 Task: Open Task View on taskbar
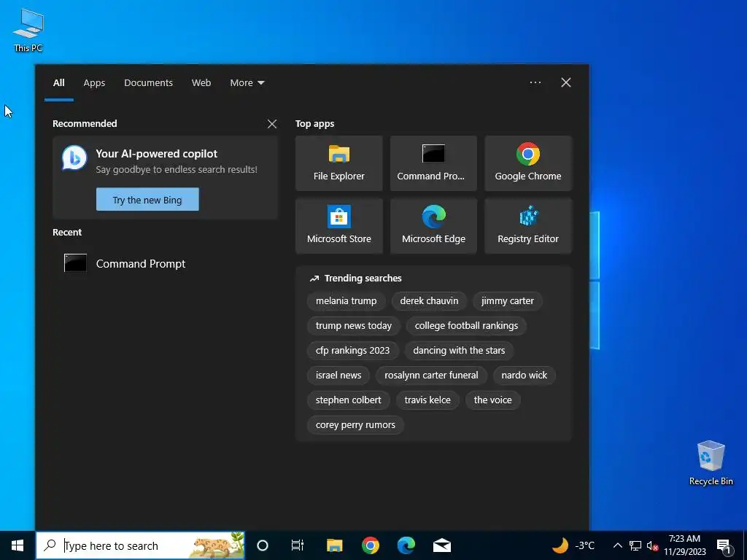[x=298, y=545]
